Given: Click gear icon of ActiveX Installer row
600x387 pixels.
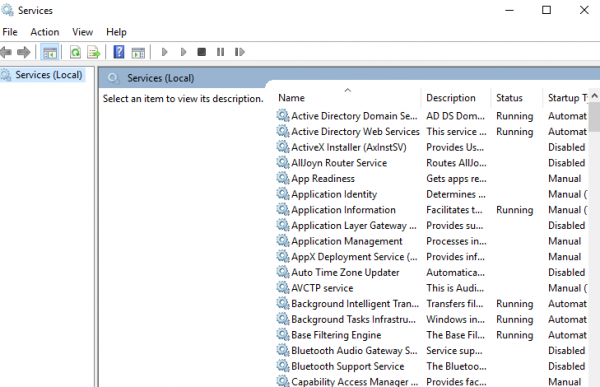Looking at the screenshot, I should [283, 147].
